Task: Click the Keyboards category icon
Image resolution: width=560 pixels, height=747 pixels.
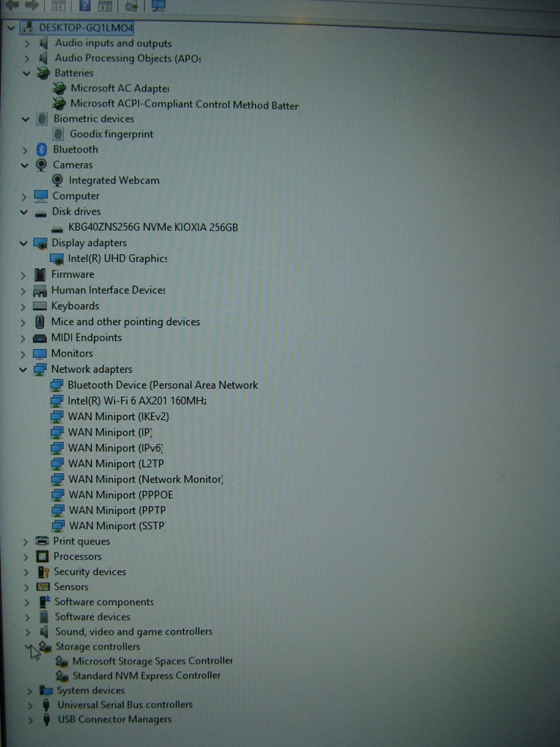Action: (x=40, y=306)
